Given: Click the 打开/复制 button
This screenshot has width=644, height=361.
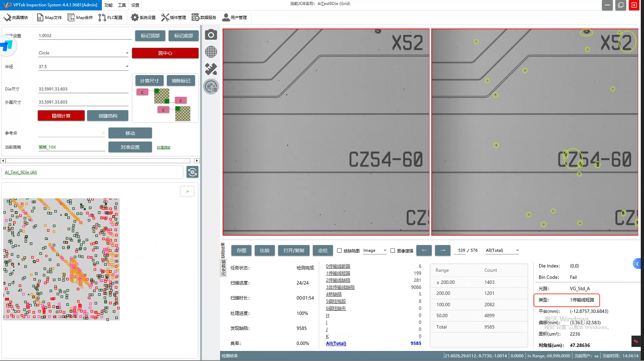Looking at the screenshot, I should point(294,251).
